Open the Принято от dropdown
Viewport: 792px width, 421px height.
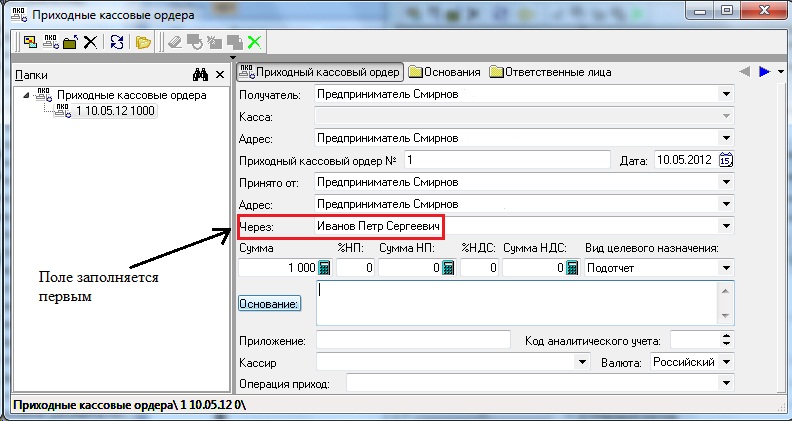pyautogui.click(x=726, y=182)
